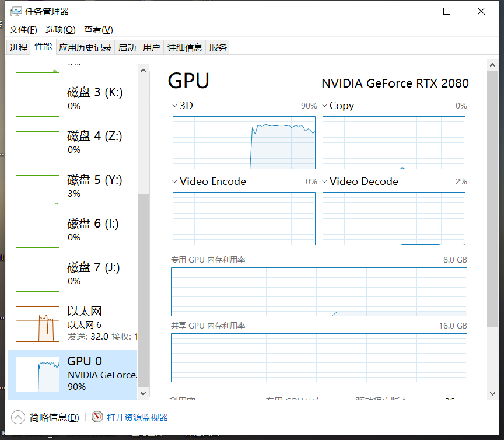Switch to the 进程 tab
This screenshot has width=504, height=440.
[18, 48]
